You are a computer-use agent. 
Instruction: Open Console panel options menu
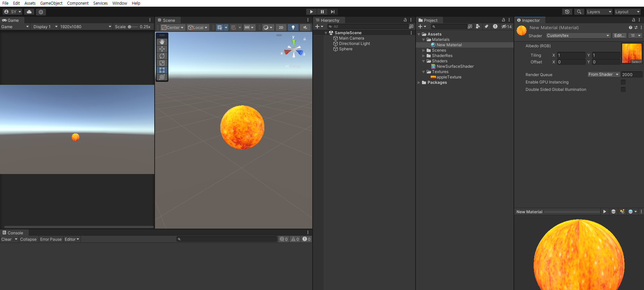point(308,232)
